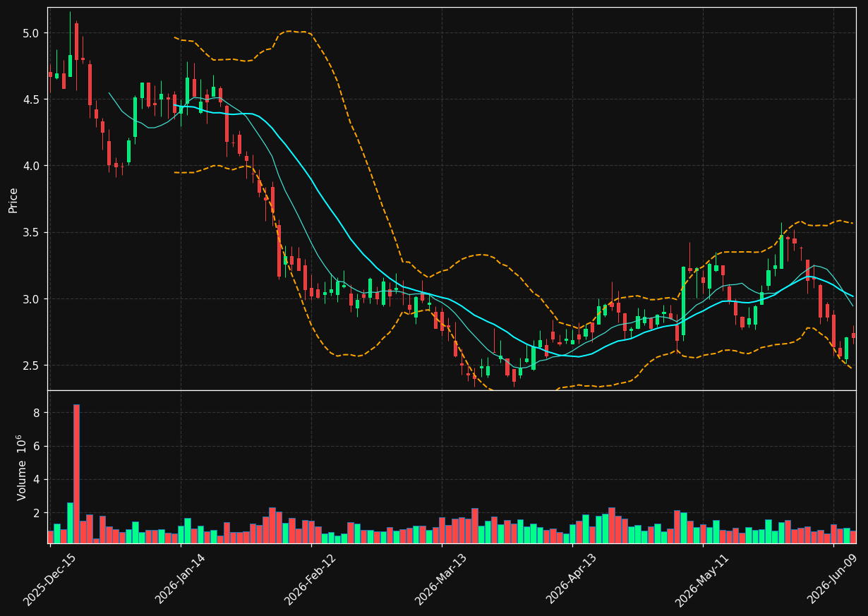Click the 2026-Jan-14 date label
The image size is (868, 616).
click(x=180, y=579)
